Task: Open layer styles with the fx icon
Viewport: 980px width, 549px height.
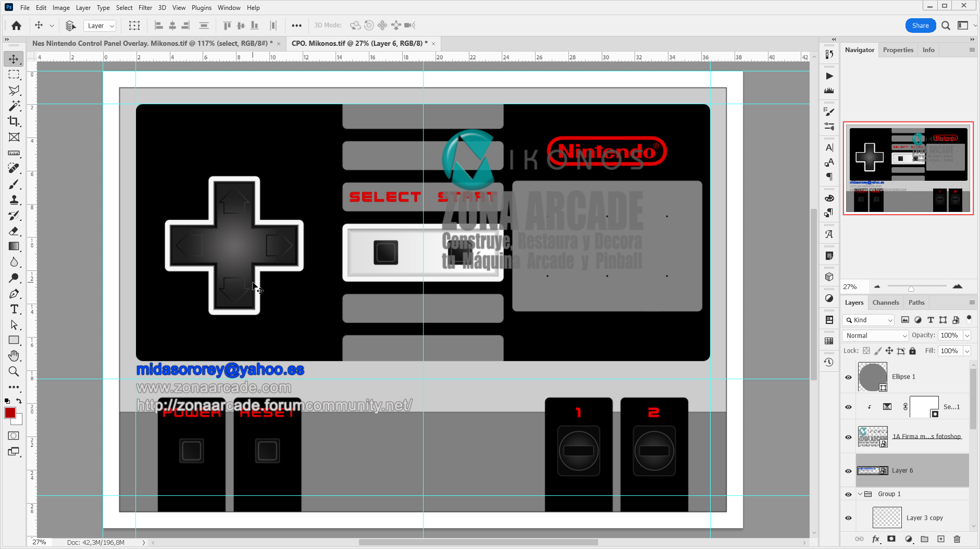Action: [876, 539]
